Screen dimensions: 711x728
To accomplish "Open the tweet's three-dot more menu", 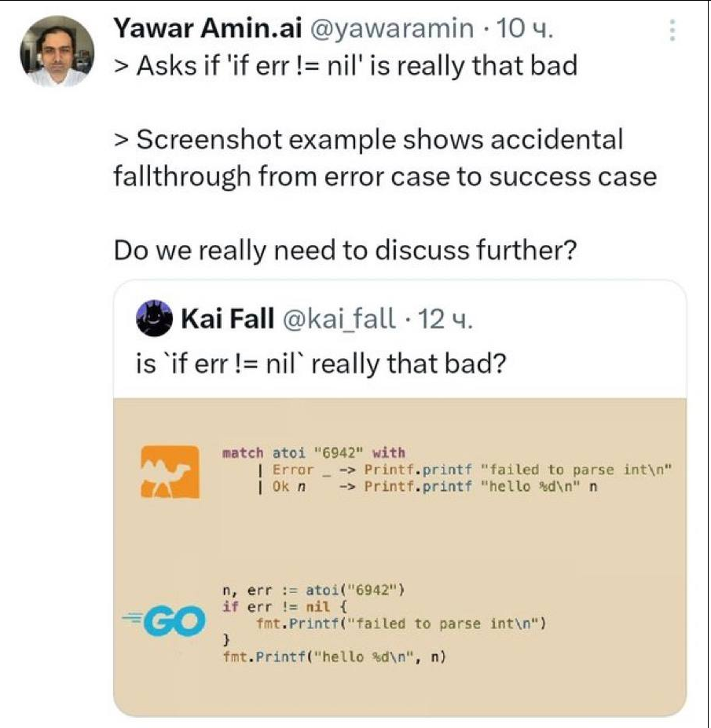I will [x=673, y=30].
